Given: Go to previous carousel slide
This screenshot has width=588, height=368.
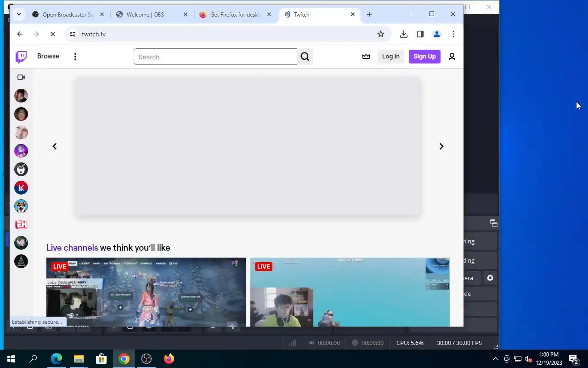Looking at the screenshot, I should tap(55, 146).
